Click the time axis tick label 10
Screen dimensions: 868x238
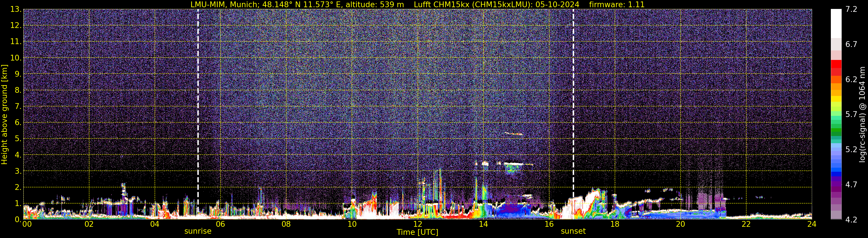click(352, 224)
